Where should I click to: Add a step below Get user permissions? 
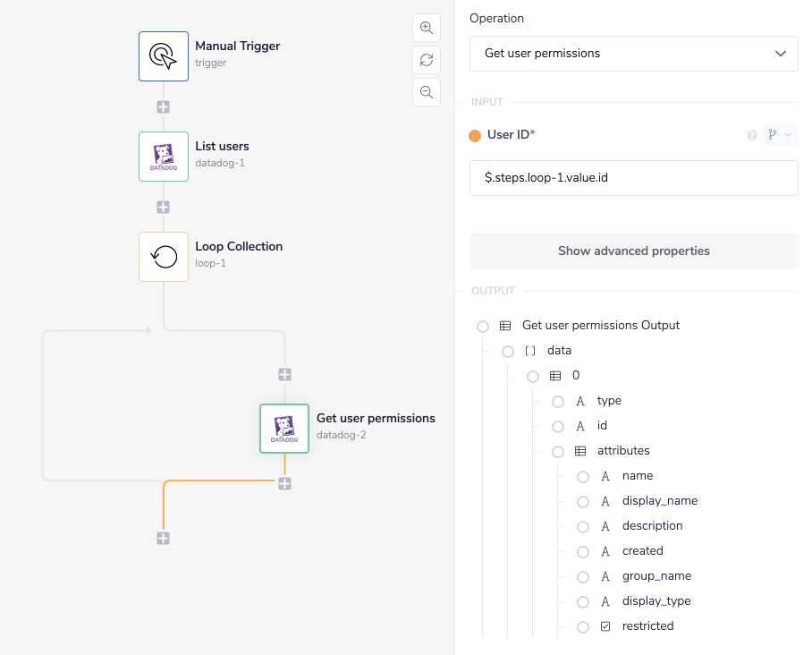[x=284, y=483]
